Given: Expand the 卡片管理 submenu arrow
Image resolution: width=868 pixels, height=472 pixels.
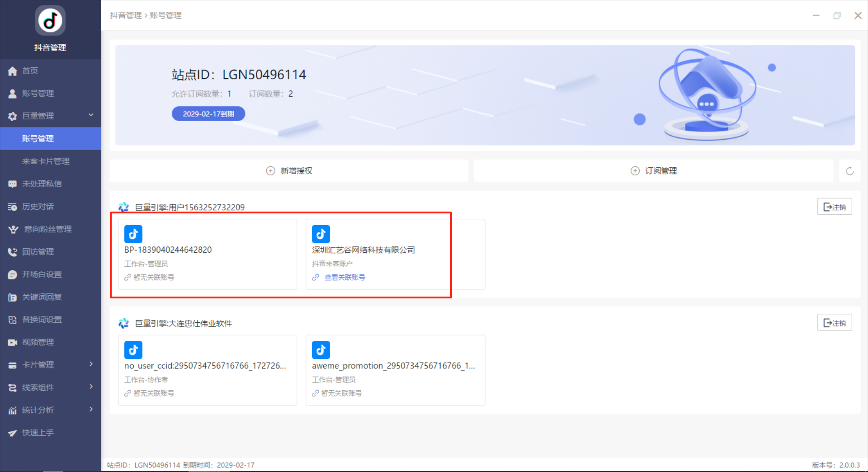Looking at the screenshot, I should [x=91, y=364].
